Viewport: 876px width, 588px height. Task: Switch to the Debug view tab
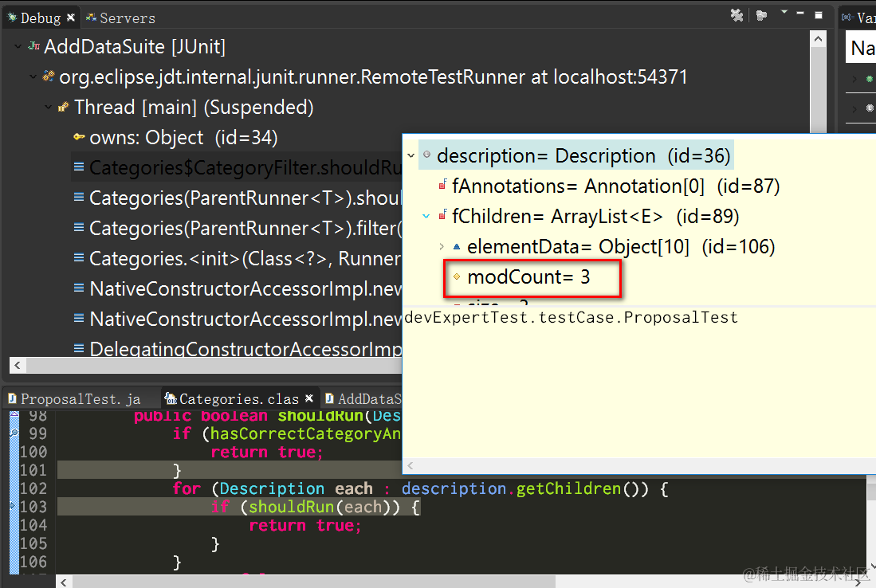[40, 18]
